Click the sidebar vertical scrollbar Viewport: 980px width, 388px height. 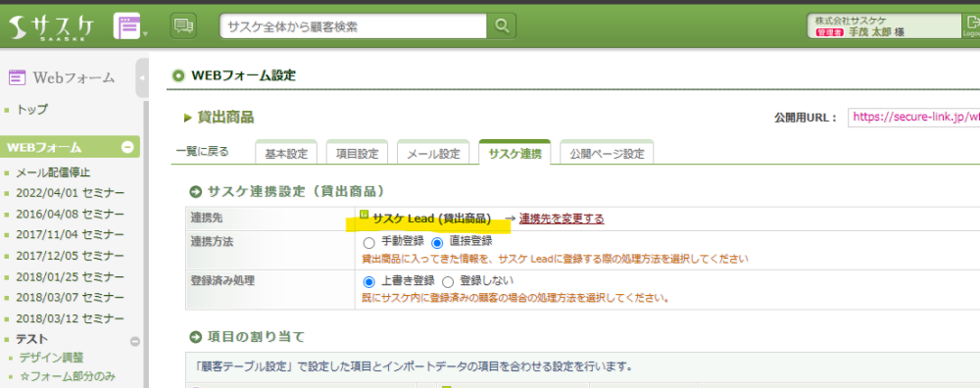(146, 244)
